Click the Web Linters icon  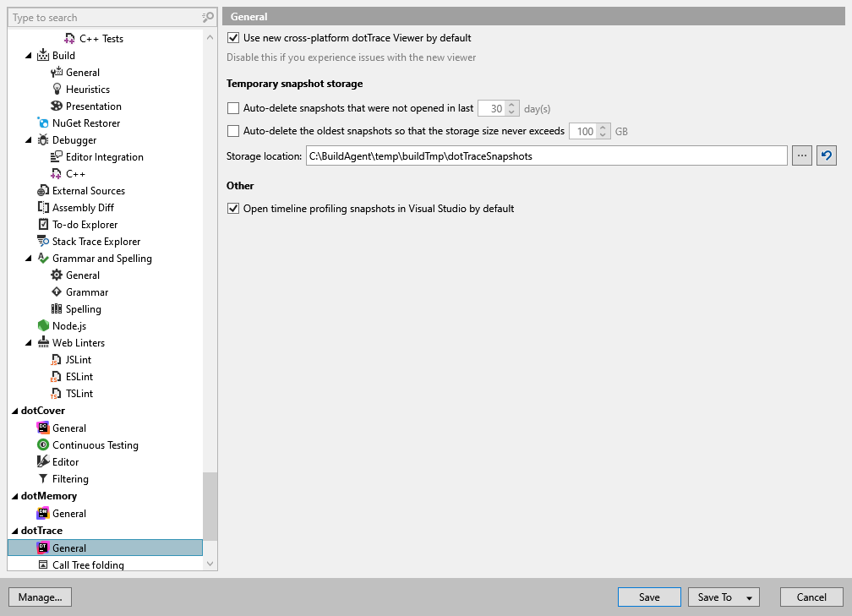click(x=43, y=342)
